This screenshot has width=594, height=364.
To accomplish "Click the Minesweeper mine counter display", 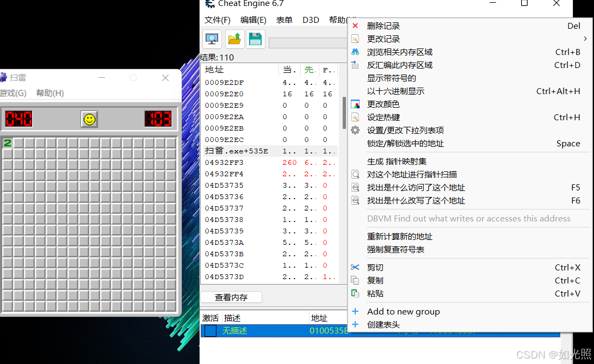I will tap(18, 119).
